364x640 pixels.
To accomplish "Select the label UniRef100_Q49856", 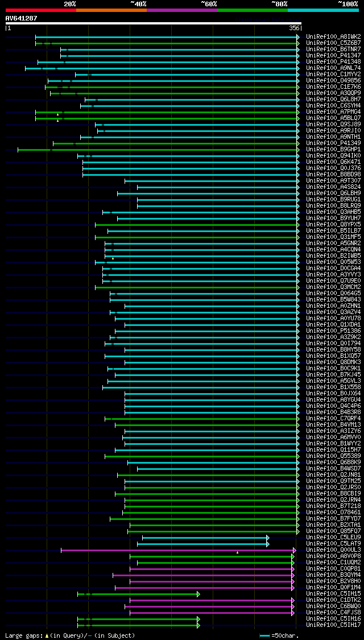I will click(x=333, y=80).
